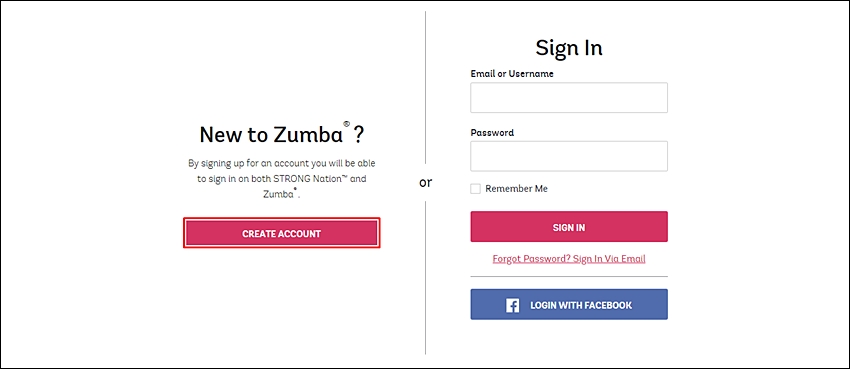
Task: Click the Remember Me label text
Action: (x=516, y=189)
